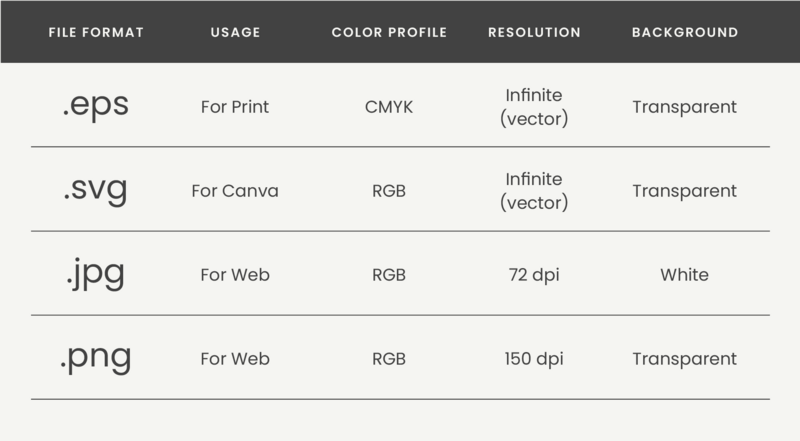Click Infinite (vector) in the .eps row
Viewport: 800px width, 441px height.
pos(534,107)
